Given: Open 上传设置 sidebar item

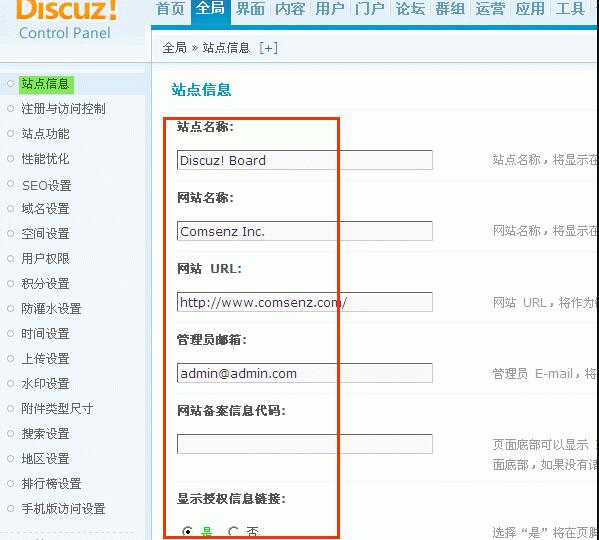Looking at the screenshot, I should point(45,359).
